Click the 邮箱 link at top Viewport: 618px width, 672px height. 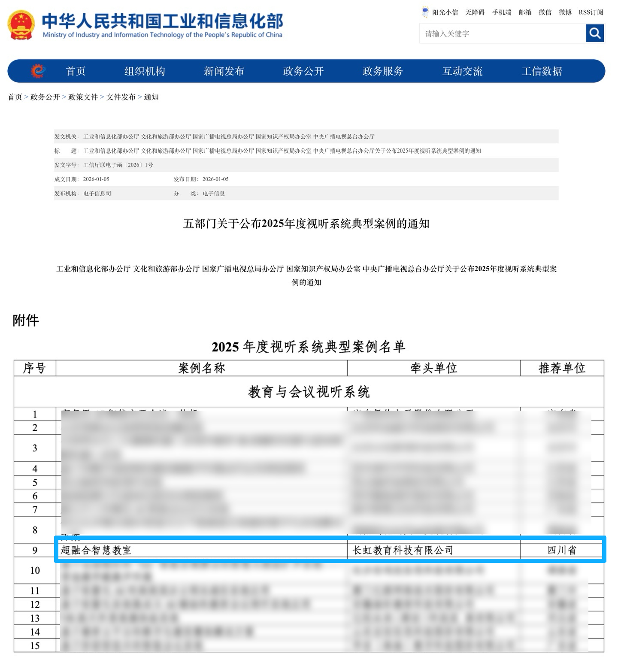pos(525,12)
